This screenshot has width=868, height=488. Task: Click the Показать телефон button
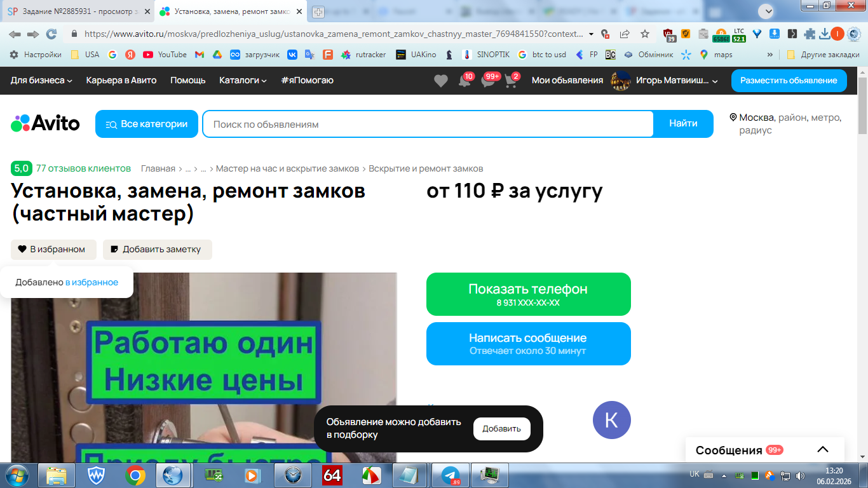(529, 294)
